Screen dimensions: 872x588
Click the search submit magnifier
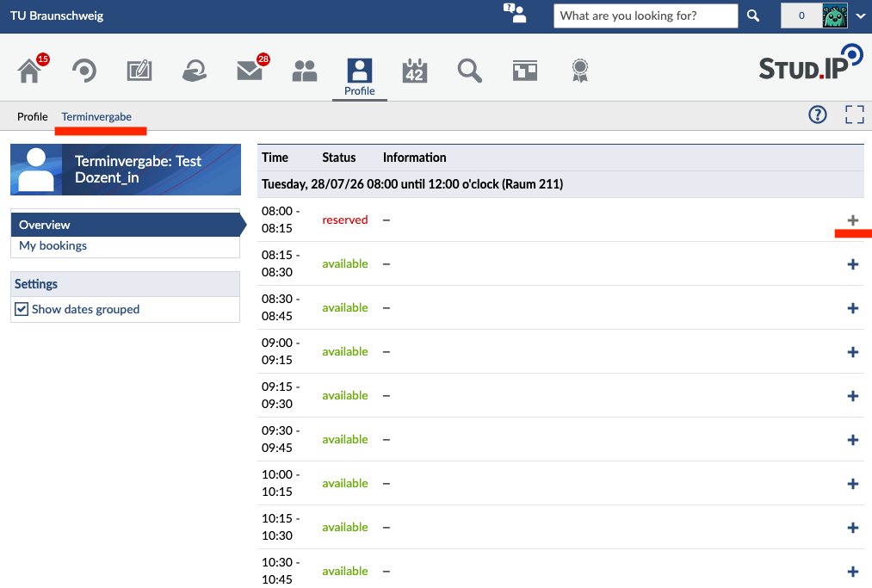click(x=753, y=15)
